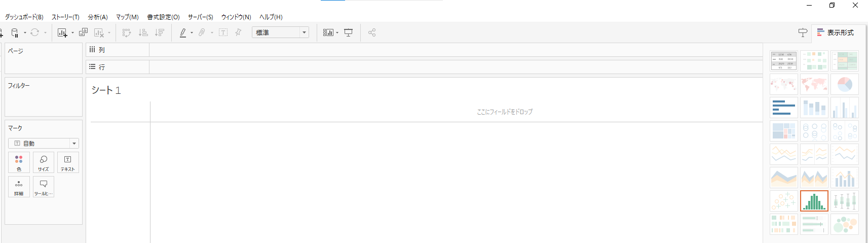Image resolution: width=868 pixels, height=243 pixels.
Task: Select the treemap chart thumbnail
Action: (783, 131)
